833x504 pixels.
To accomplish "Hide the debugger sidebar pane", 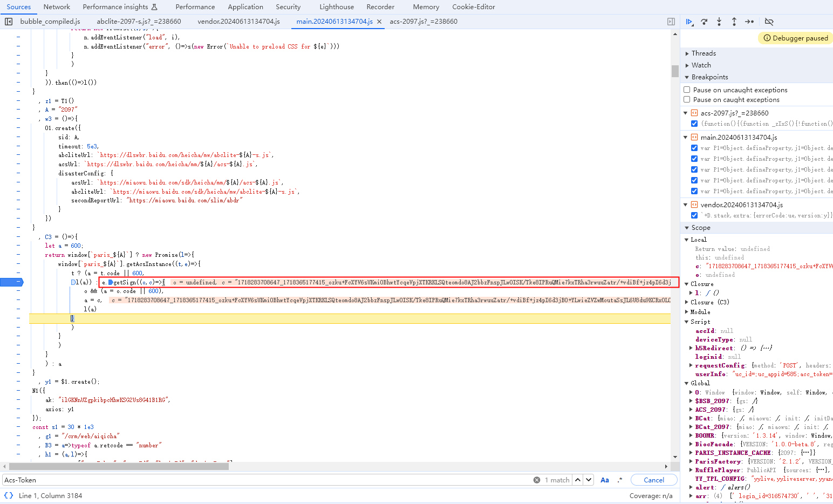I will [671, 22].
